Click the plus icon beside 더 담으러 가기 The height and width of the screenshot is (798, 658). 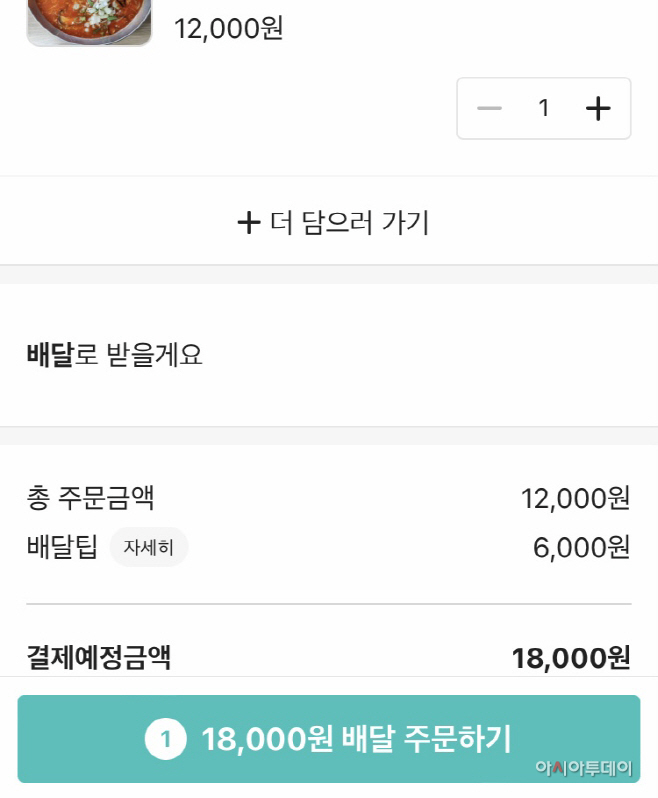(x=248, y=222)
